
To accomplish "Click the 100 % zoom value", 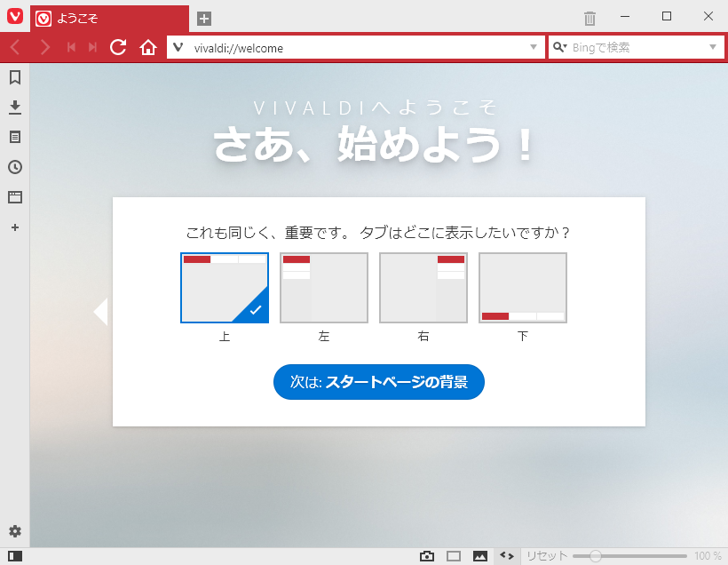I will click(708, 556).
